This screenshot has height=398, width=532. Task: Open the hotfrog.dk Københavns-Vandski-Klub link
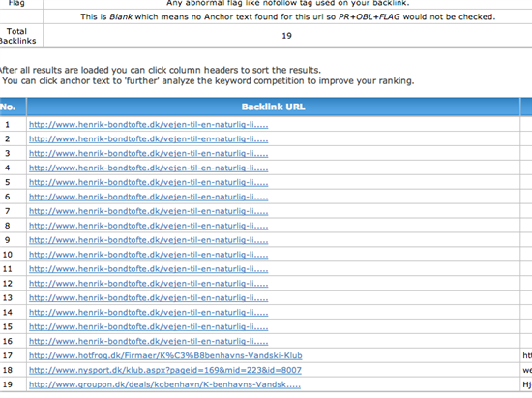point(165,356)
